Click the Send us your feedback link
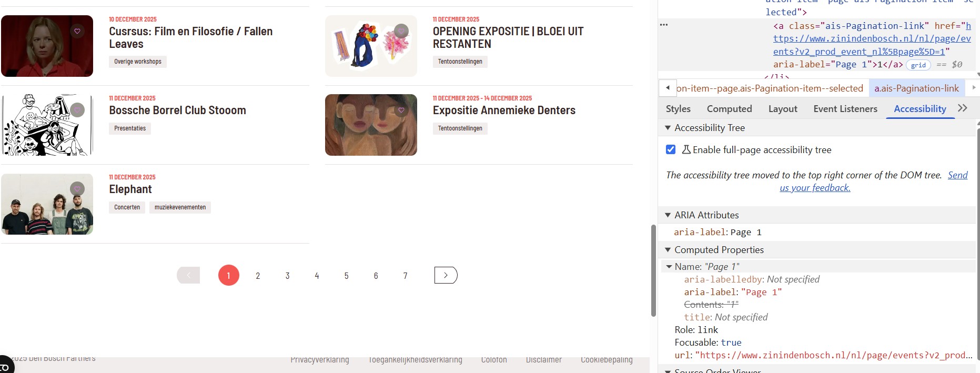The width and height of the screenshot is (980, 373). (873, 182)
